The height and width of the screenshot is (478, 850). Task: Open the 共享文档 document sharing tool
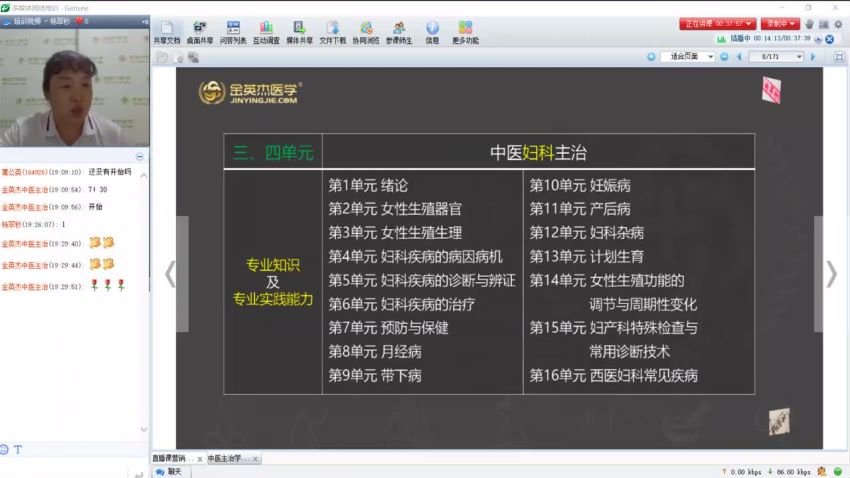coord(166,33)
